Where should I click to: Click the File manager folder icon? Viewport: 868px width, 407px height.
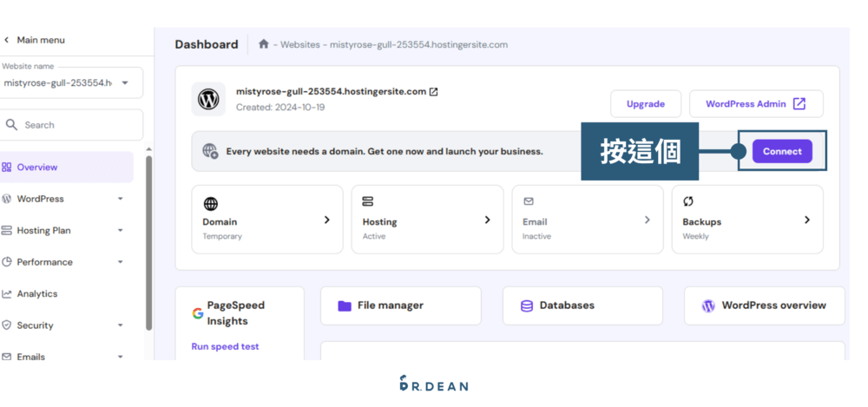click(345, 305)
